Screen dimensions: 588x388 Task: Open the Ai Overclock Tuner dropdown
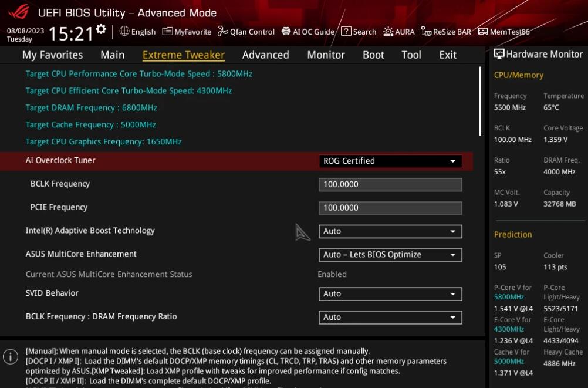click(x=390, y=160)
